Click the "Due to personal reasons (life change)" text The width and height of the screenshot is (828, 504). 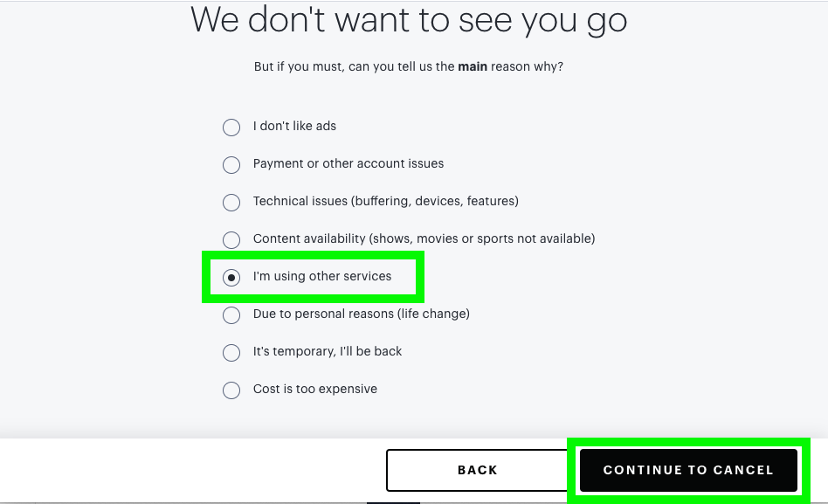pos(361,314)
